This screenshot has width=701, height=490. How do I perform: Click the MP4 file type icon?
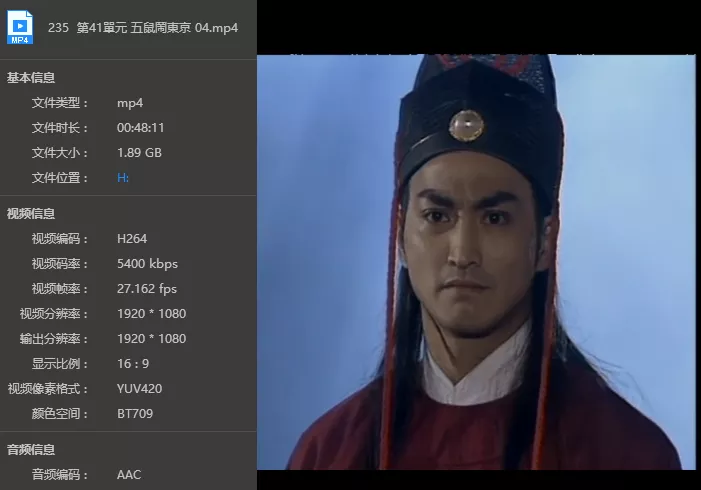tap(20, 27)
